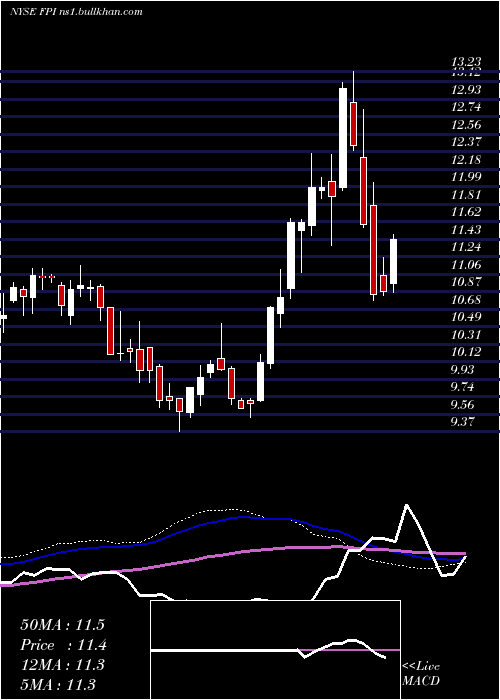500x700 pixels.
Task: Click the 10.68 axis value
Action: (466, 300)
